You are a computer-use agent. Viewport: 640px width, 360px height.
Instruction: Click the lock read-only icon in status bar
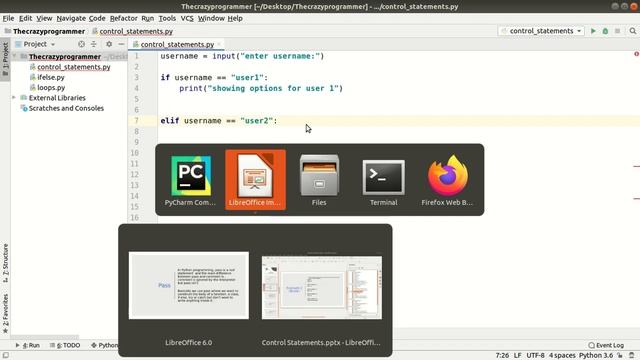click(x=620, y=356)
